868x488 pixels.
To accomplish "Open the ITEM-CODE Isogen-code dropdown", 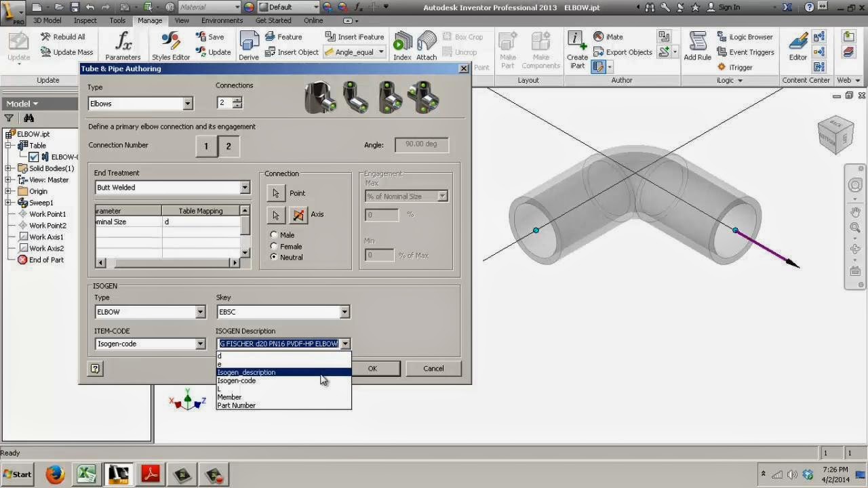I will (200, 344).
